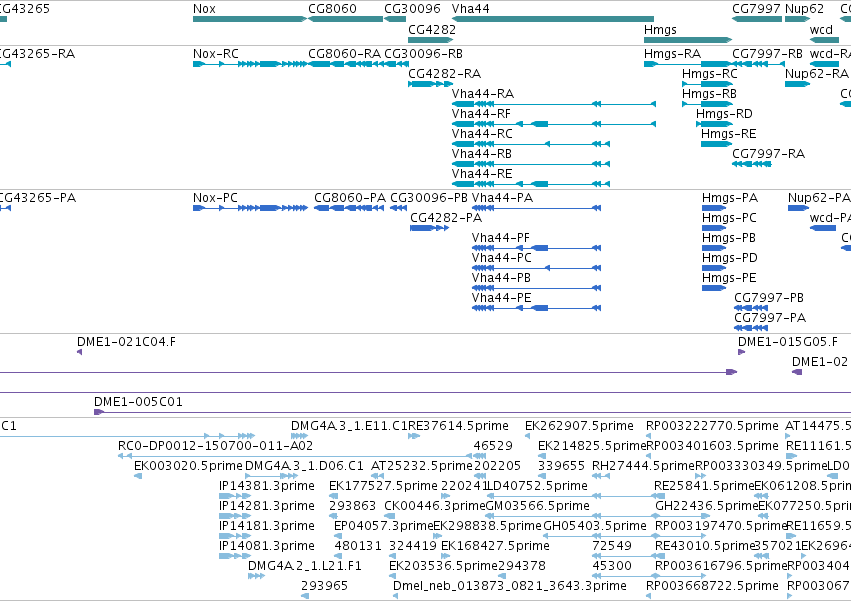Click the EK168427.5prime EST label
This screenshot has height=601, width=851.
coord(496,546)
